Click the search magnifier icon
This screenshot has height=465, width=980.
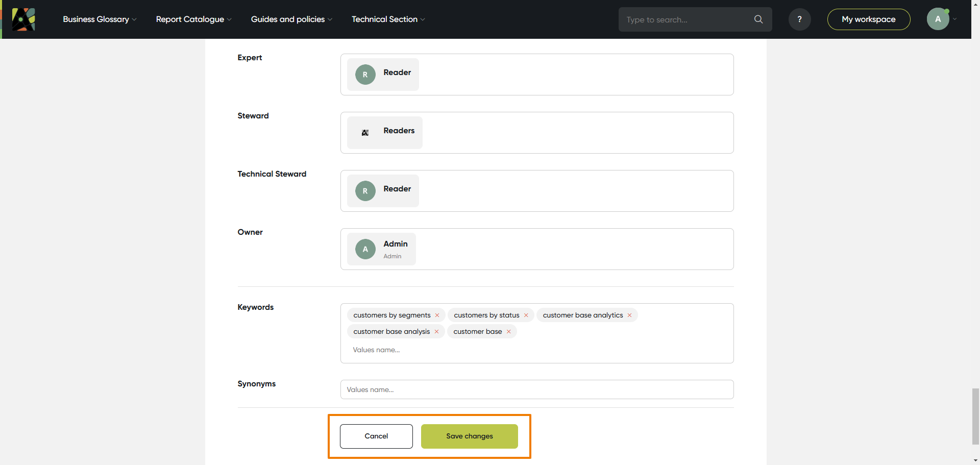pyautogui.click(x=758, y=19)
